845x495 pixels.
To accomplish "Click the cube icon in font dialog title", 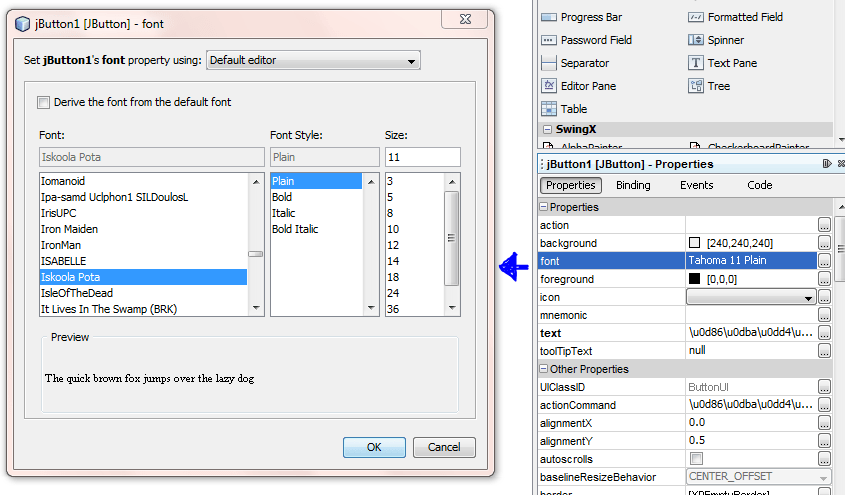I will click(22, 24).
